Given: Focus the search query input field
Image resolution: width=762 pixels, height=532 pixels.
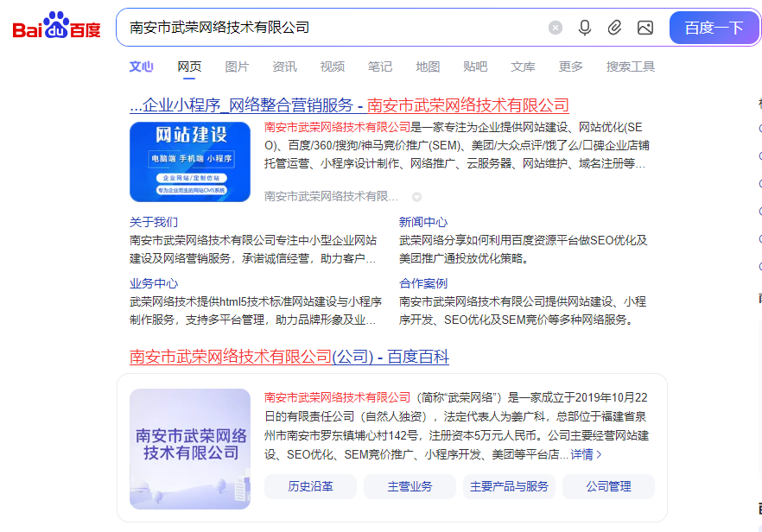Looking at the screenshot, I should pos(328,28).
